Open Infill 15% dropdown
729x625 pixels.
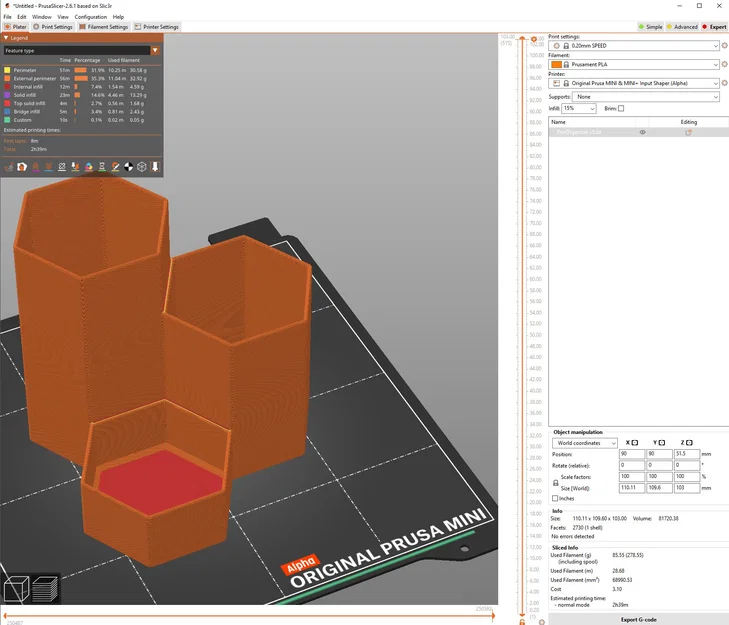pyautogui.click(x=579, y=108)
